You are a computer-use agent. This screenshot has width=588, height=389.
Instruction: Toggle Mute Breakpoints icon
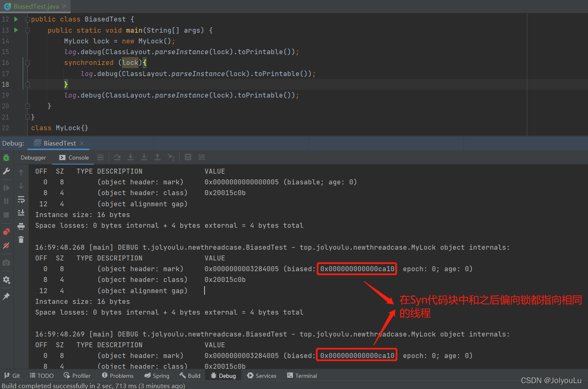(x=6, y=246)
